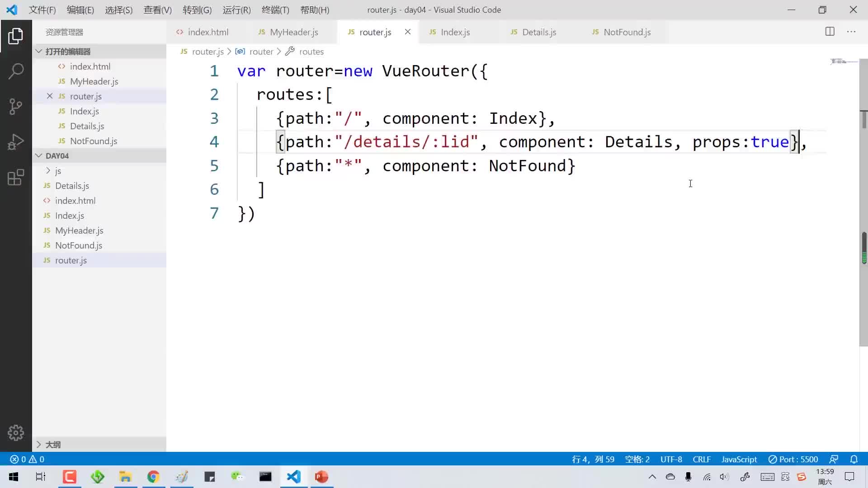Open the editor More Actions ellipsis
The height and width of the screenshot is (488, 868).
click(851, 32)
